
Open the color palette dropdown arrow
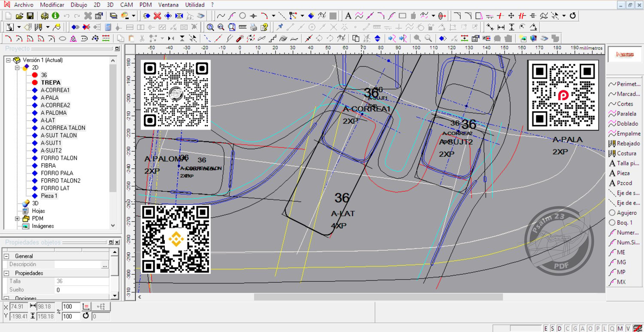[134, 16]
